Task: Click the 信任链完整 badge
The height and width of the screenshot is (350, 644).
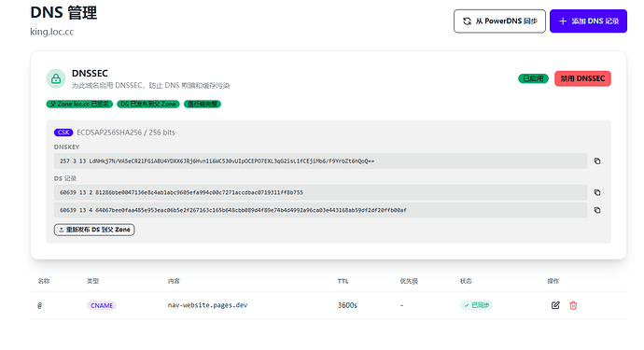Action: point(203,104)
